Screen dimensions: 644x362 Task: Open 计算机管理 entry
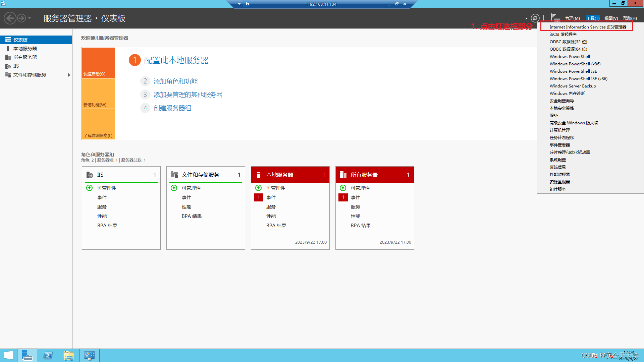560,130
